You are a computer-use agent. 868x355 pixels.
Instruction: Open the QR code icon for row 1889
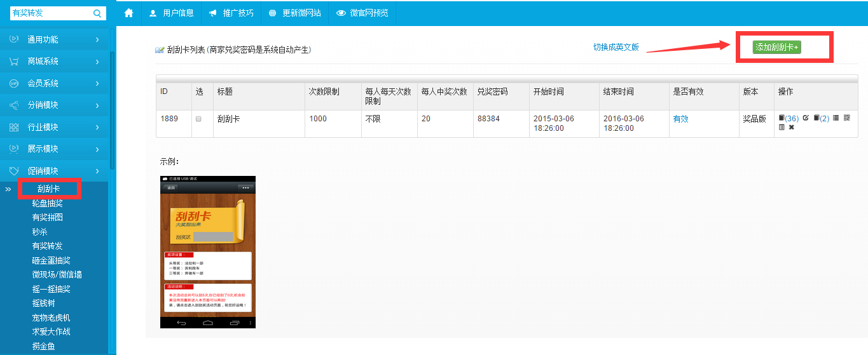point(846,118)
